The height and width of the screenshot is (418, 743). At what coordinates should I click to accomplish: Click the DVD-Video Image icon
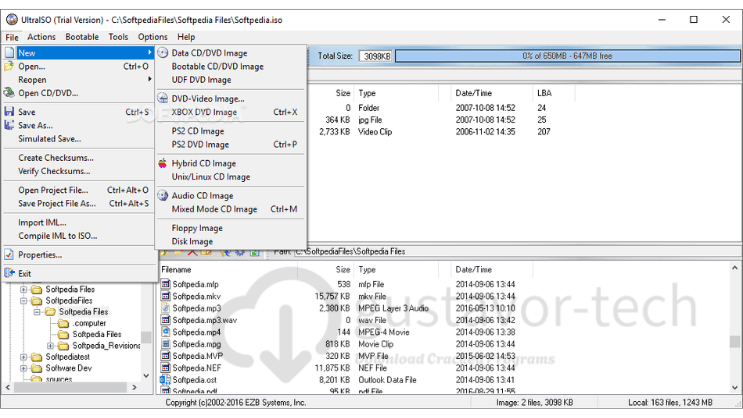163,98
